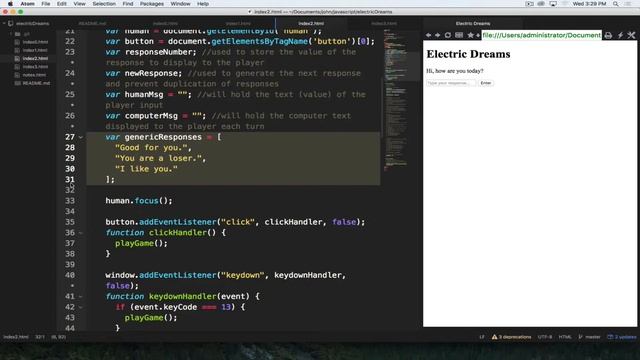Click the master git branch indicator

point(589,337)
